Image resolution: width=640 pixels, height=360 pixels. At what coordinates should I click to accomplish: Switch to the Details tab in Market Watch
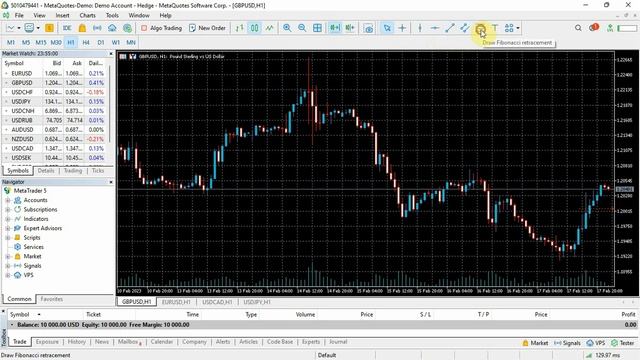pyautogui.click(x=46, y=171)
